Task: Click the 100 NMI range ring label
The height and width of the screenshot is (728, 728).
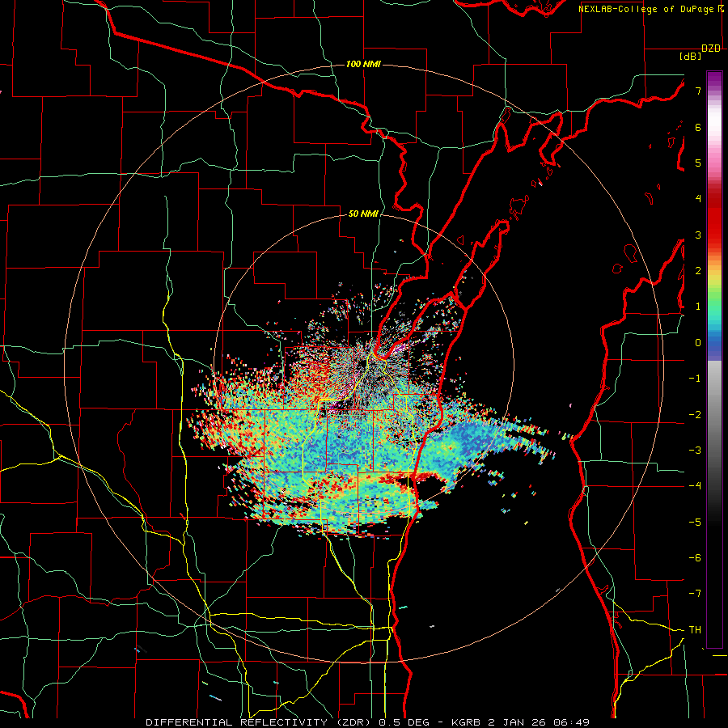Action: 363,64
